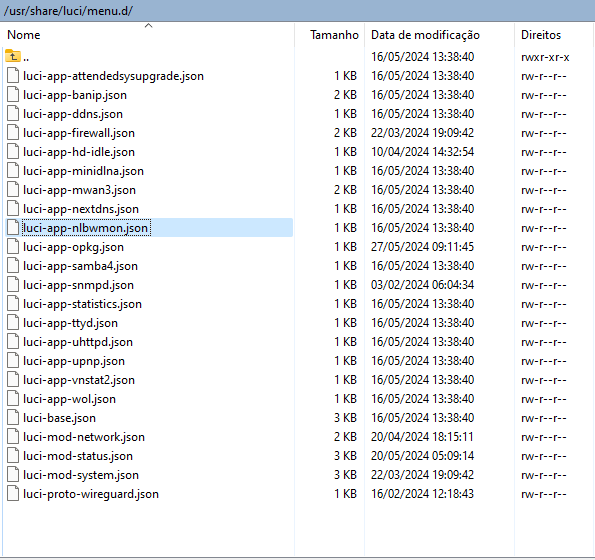595x560 pixels.
Task: Select luci-app-attendedsysupgrade.json file
Action: pyautogui.click(x=113, y=76)
